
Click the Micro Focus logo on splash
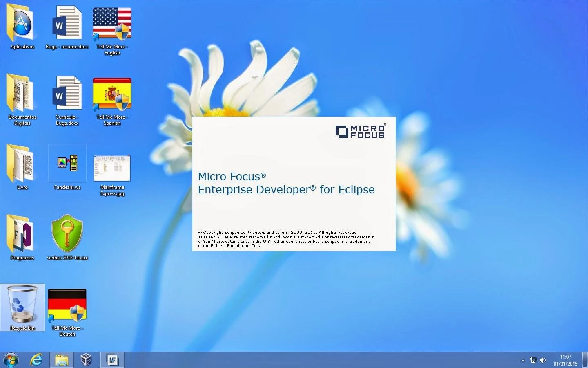click(x=361, y=131)
